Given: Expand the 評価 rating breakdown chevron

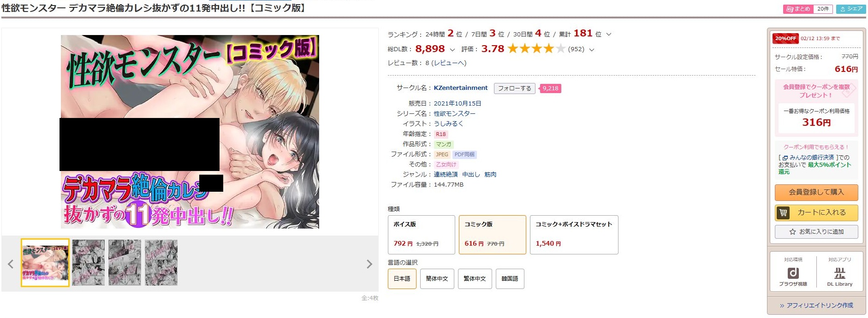Looking at the screenshot, I should [x=592, y=50].
